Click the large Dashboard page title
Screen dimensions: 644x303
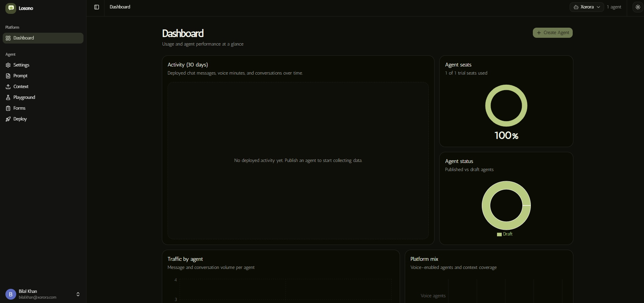tap(183, 33)
